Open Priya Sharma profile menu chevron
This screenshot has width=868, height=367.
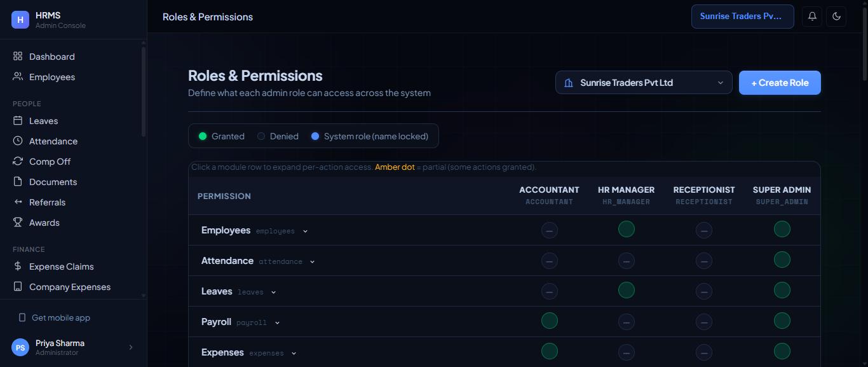[x=131, y=347]
